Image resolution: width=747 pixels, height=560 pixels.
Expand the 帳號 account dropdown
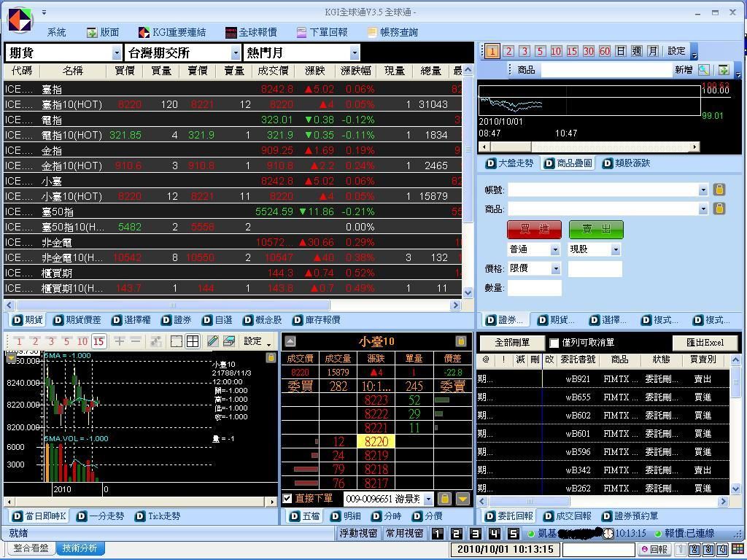703,190
